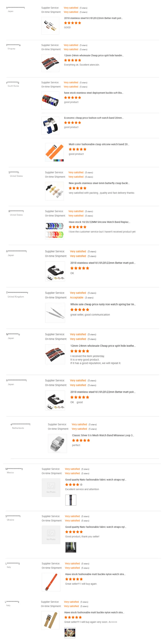Click "Economic cheap price fashion soft watch band" title
The height and width of the screenshot is (644, 163).
(93, 118)
